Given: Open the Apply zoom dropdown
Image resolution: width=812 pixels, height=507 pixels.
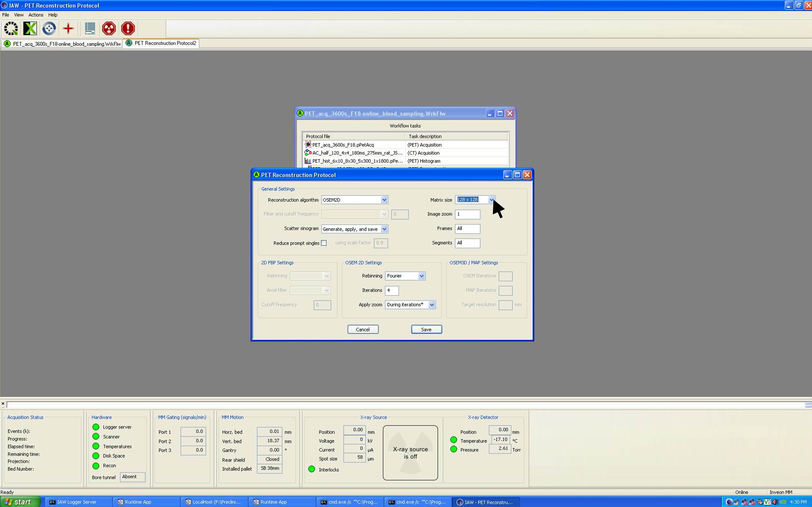Looking at the screenshot, I should (x=432, y=305).
